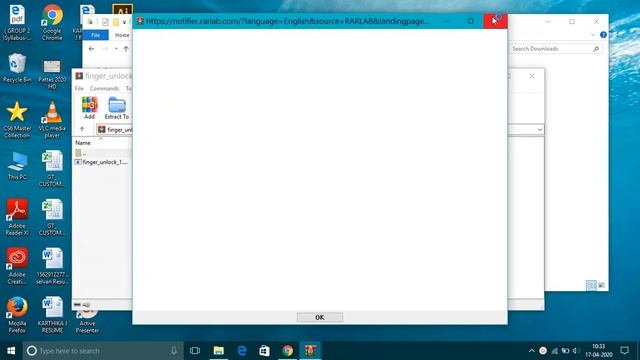This screenshot has width=640, height=360.
Task: Go up one level in WinRAR
Action: [x=82, y=129]
